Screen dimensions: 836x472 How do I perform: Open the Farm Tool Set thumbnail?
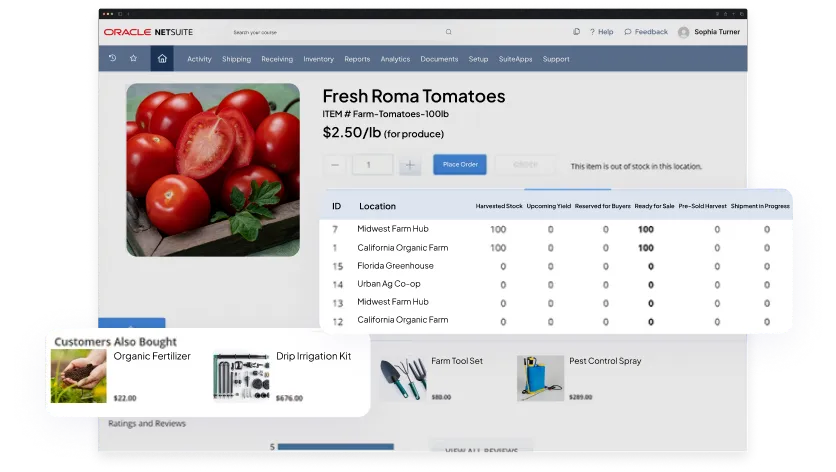point(403,378)
